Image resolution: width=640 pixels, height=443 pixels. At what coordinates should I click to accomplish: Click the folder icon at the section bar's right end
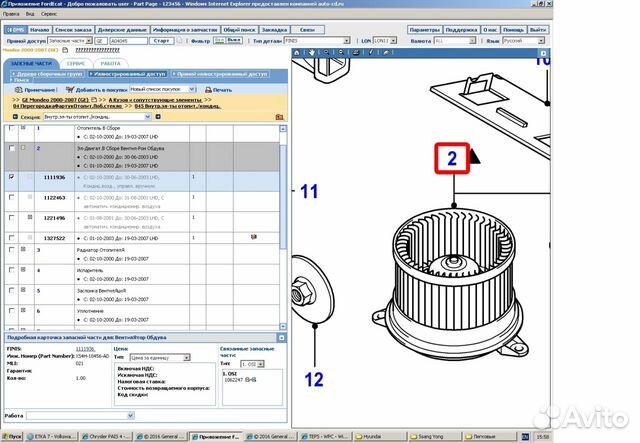click(279, 117)
